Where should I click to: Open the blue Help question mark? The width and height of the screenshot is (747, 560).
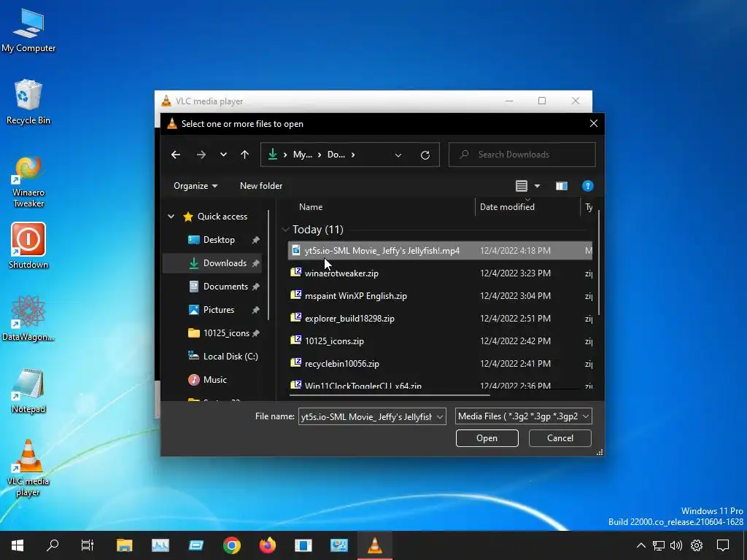pyautogui.click(x=588, y=186)
